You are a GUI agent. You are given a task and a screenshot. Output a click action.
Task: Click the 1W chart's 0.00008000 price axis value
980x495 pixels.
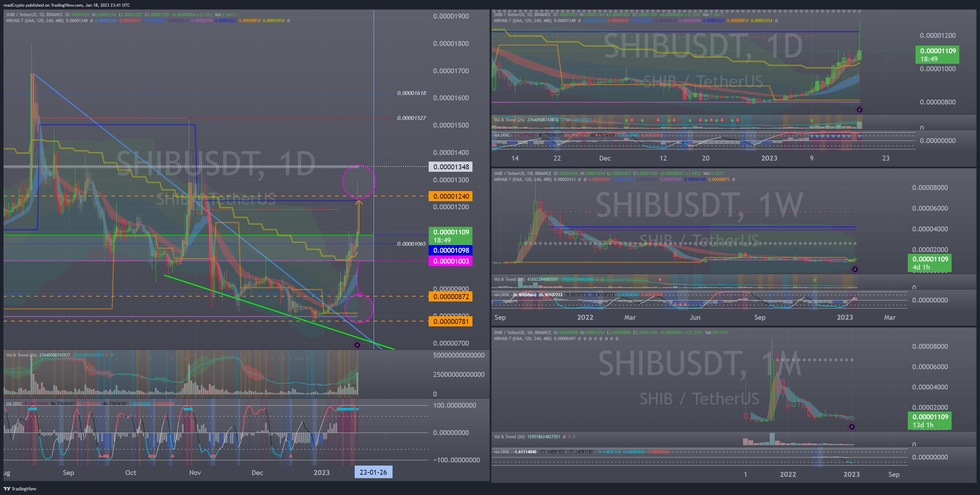[930, 188]
